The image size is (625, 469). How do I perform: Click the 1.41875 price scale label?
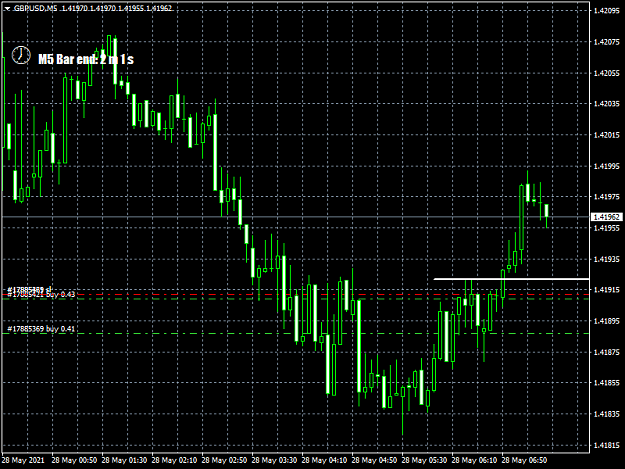click(x=607, y=352)
